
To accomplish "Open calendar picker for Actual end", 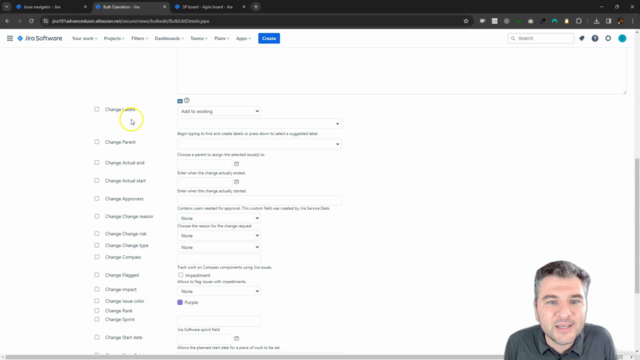I will (236, 164).
